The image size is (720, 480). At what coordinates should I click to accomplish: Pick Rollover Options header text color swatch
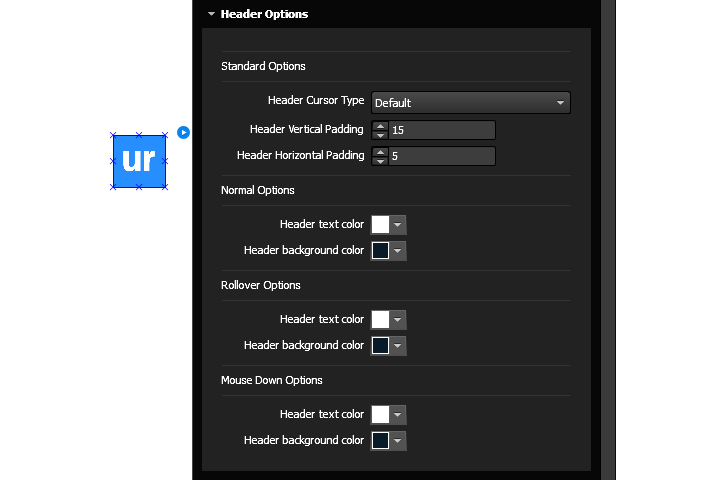[x=380, y=320]
